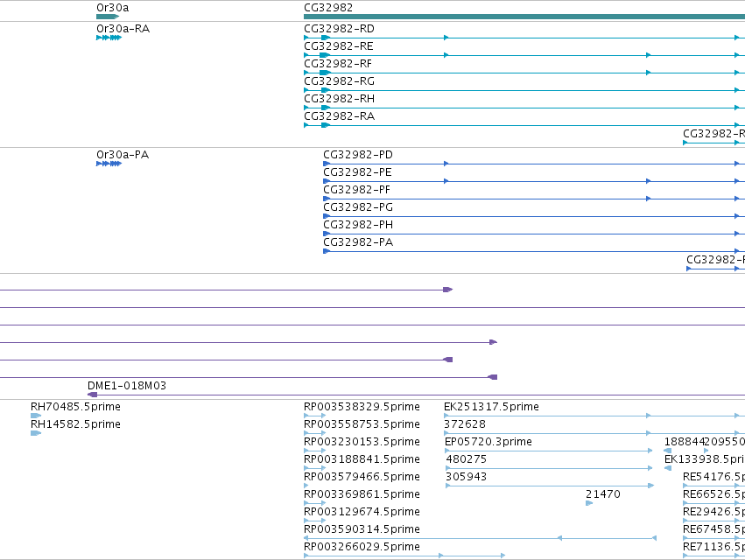This screenshot has height=560, width=745.
Task: Select CDS CG32982-PE label
Action: (x=358, y=172)
